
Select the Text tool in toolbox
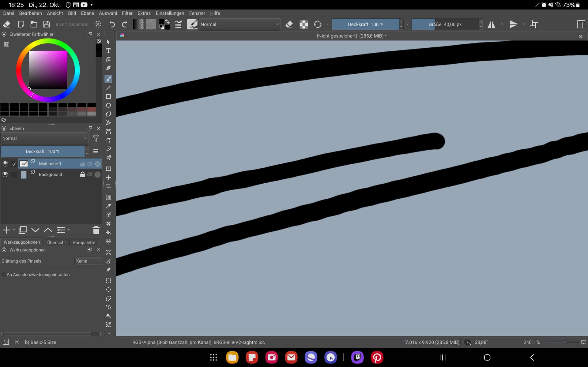coord(108,51)
